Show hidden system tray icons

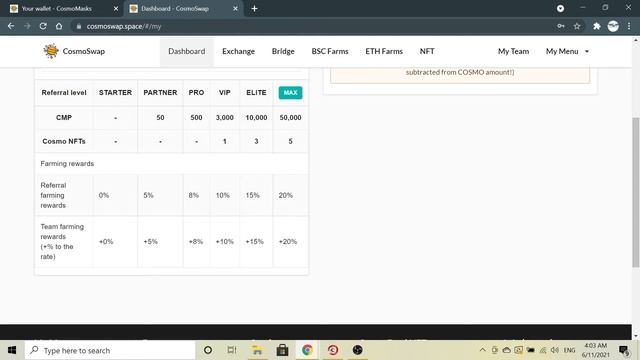482,350
